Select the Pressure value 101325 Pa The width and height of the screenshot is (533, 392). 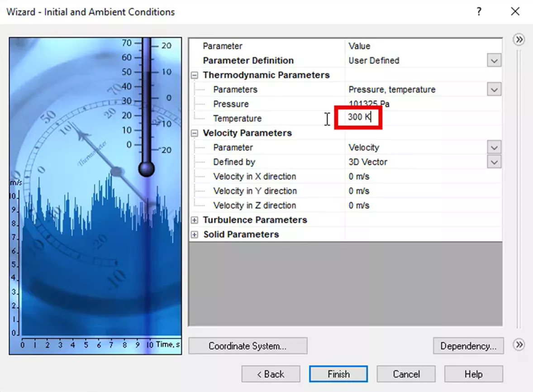pyautogui.click(x=369, y=104)
